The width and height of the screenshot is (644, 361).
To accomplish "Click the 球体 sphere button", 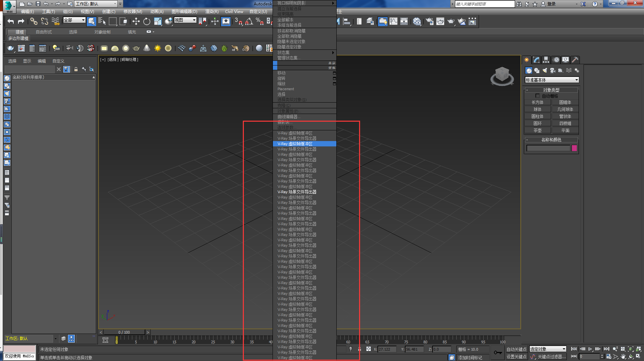I will tap(537, 109).
